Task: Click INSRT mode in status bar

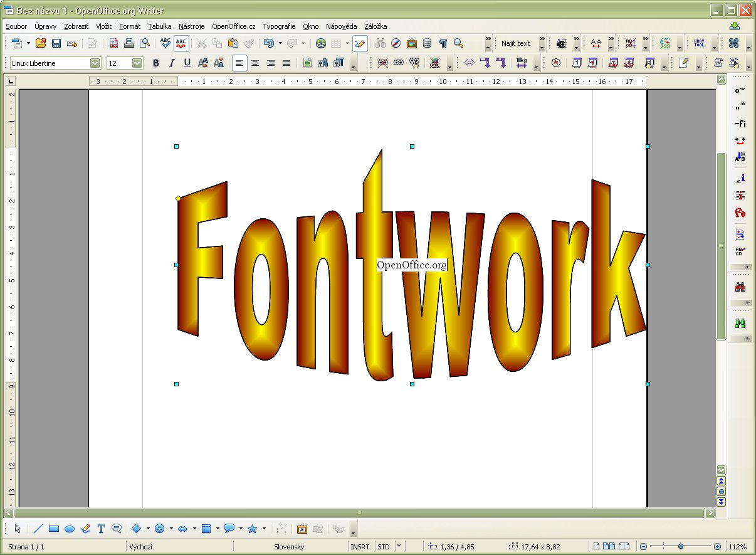Action: click(360, 547)
